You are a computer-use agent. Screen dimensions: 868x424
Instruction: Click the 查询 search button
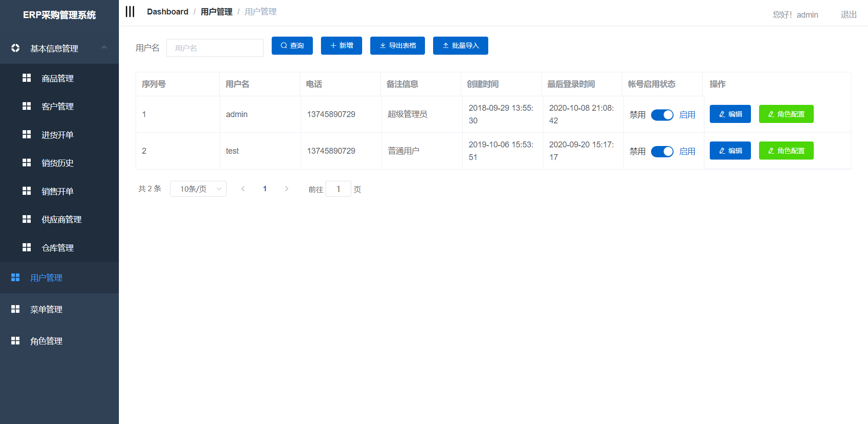[292, 46]
